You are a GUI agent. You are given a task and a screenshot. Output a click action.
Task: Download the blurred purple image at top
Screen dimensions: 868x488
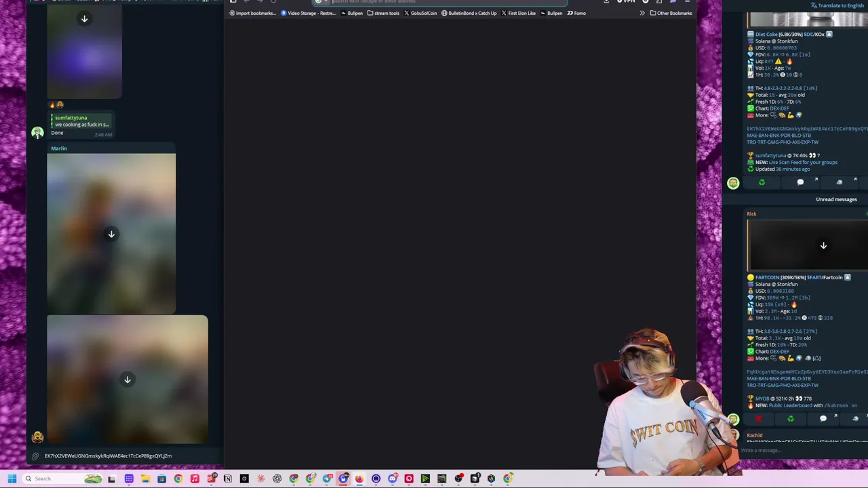[85, 19]
